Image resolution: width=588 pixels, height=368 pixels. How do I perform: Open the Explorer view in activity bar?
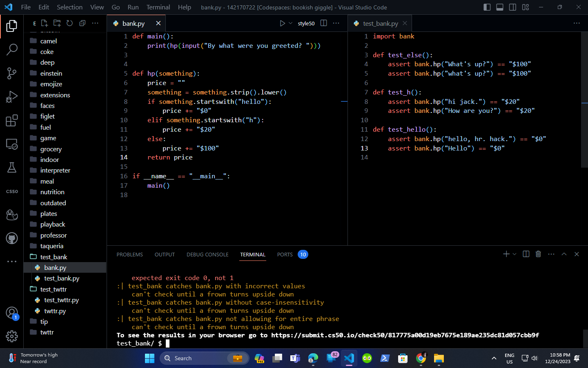tap(12, 26)
